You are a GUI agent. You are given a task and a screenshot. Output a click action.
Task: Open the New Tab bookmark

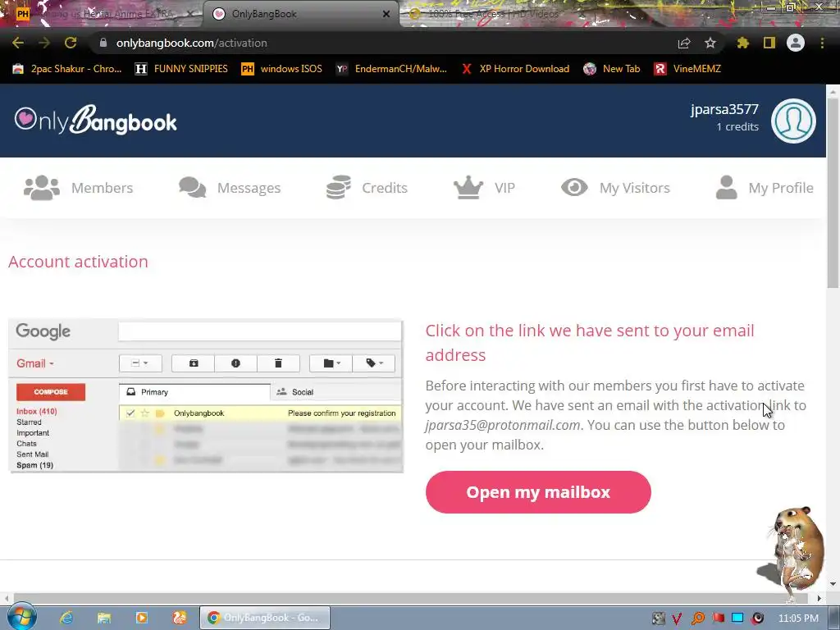[612, 69]
